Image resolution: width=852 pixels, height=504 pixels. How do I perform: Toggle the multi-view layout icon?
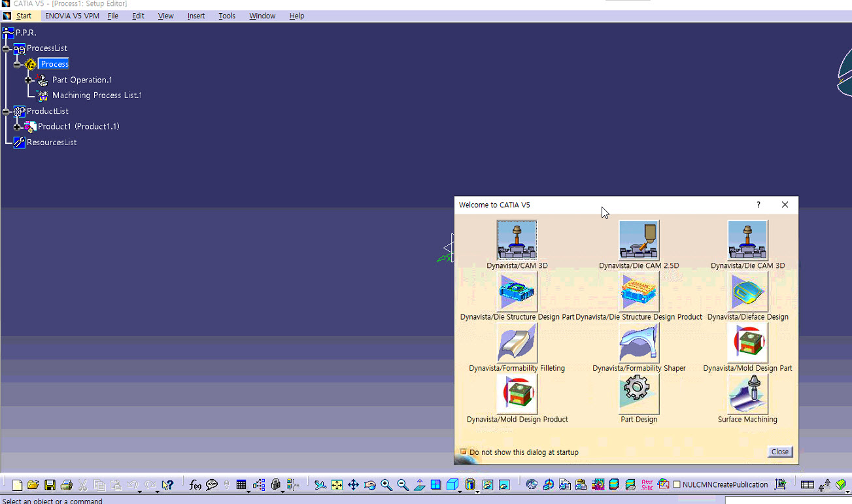[x=435, y=485]
